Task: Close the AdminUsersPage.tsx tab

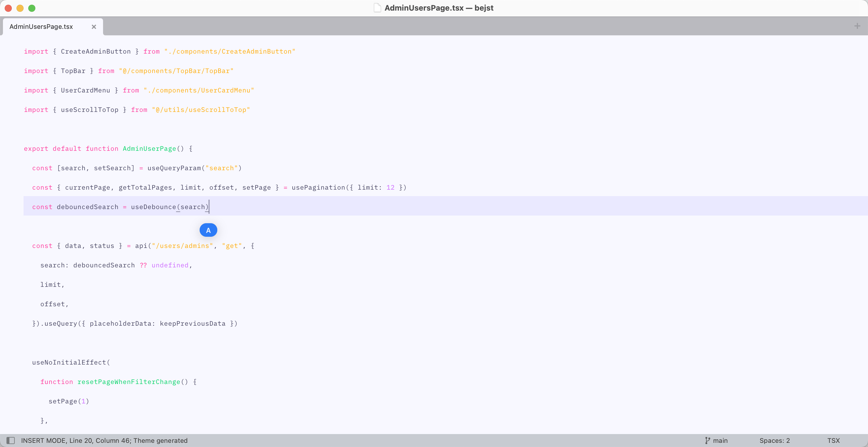Action: 94,27
